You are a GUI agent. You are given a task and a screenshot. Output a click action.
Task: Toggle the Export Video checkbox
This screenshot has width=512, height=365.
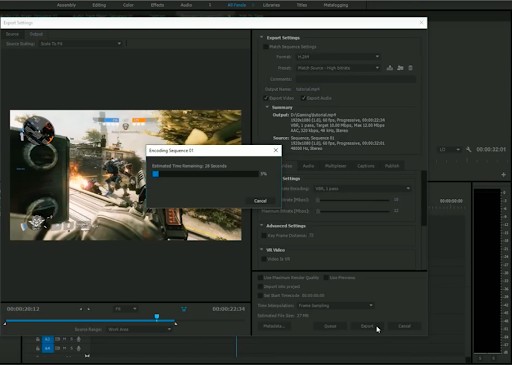point(266,98)
